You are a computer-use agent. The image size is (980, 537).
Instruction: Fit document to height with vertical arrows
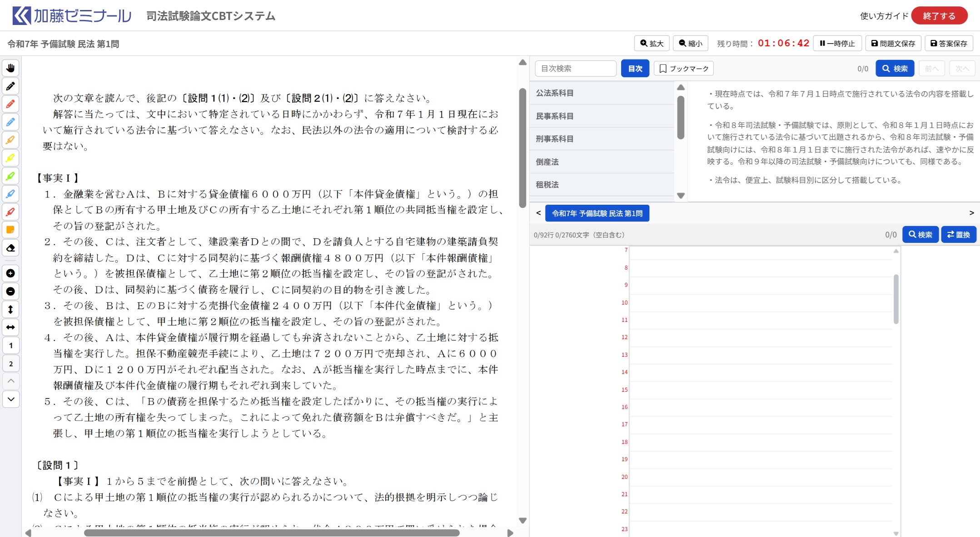(10, 310)
